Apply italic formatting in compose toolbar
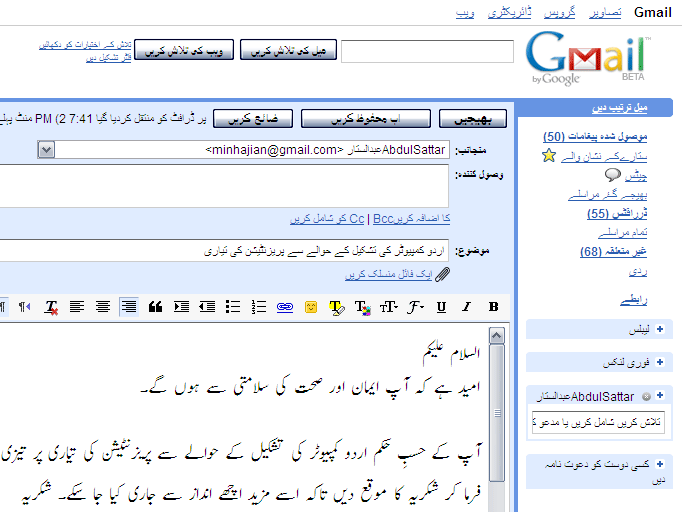The height and width of the screenshot is (512, 682). [x=467, y=307]
